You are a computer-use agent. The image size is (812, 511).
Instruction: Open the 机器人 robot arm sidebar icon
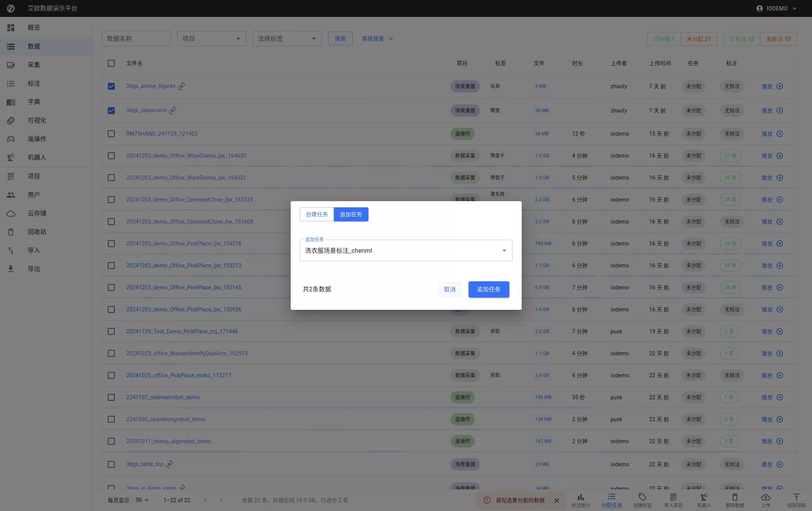click(11, 157)
